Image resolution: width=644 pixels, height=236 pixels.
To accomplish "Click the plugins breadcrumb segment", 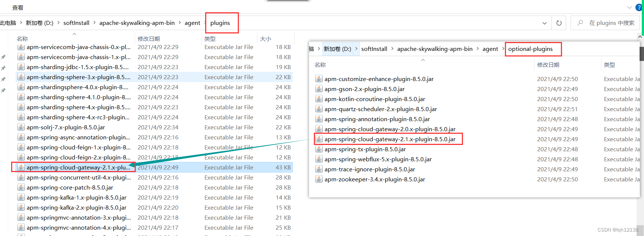I will click(220, 23).
